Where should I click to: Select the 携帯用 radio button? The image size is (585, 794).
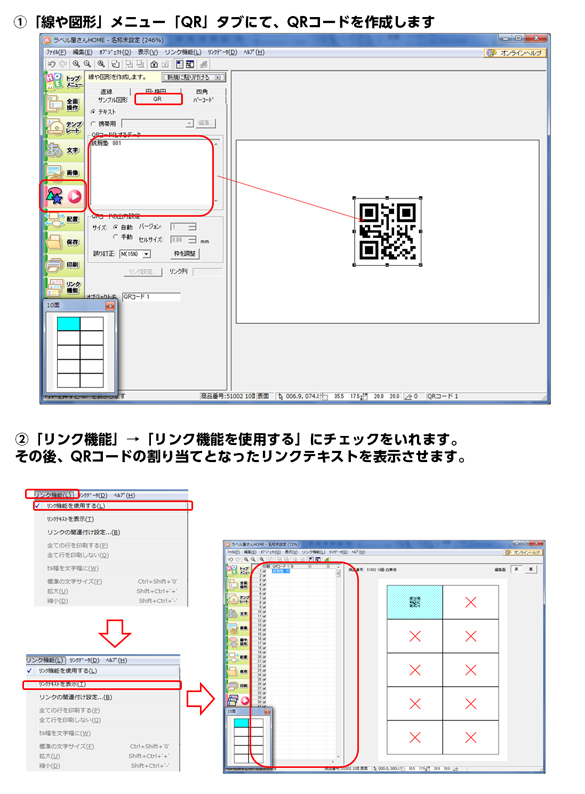click(x=93, y=124)
